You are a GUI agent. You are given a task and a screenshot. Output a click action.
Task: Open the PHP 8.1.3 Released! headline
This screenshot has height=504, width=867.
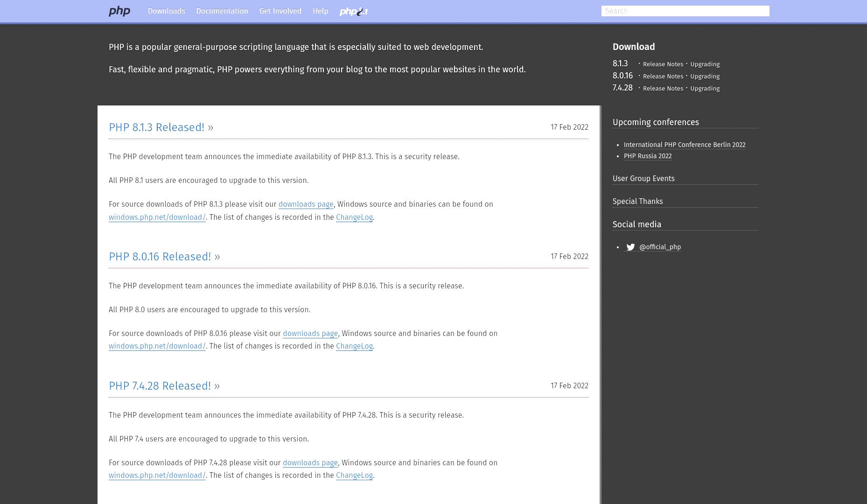[x=156, y=127]
